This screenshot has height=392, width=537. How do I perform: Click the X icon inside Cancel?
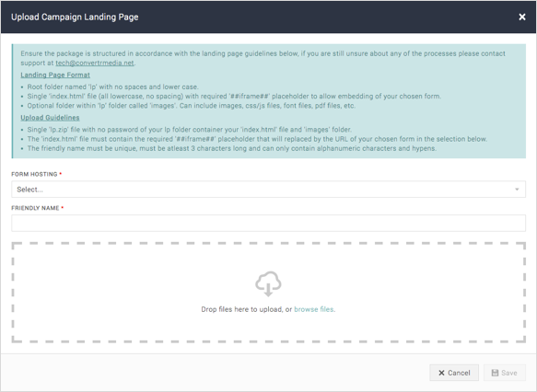pyautogui.click(x=441, y=373)
